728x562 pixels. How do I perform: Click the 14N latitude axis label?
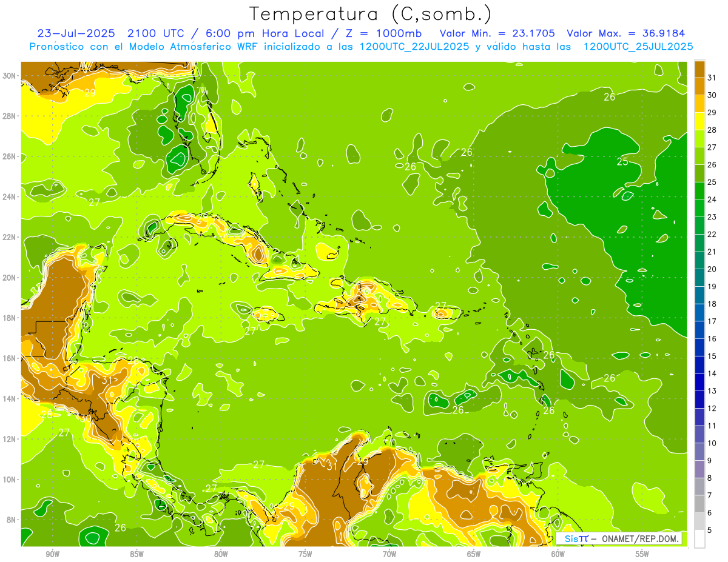[x=10, y=398]
